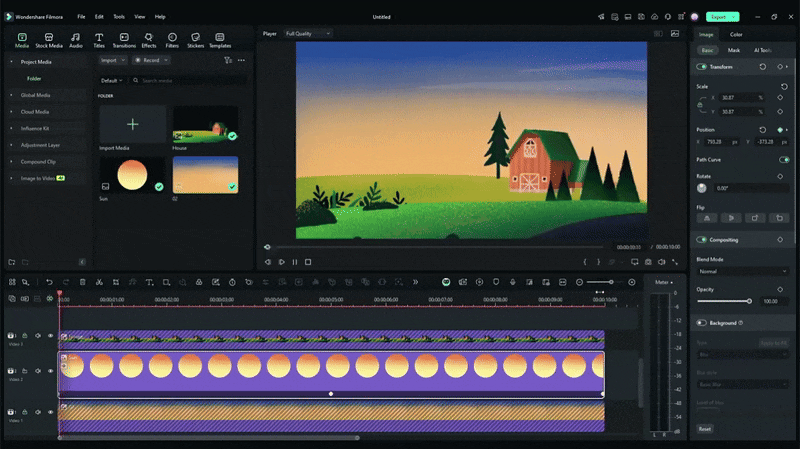
Task: Open the Full Quality player dropdown
Action: 307,33
